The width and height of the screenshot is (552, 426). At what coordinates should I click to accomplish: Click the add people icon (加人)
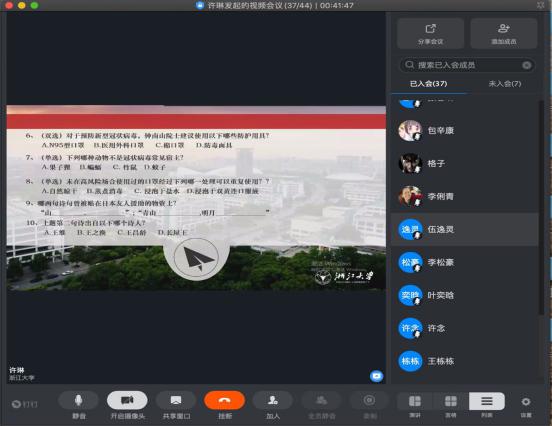tap(273, 401)
